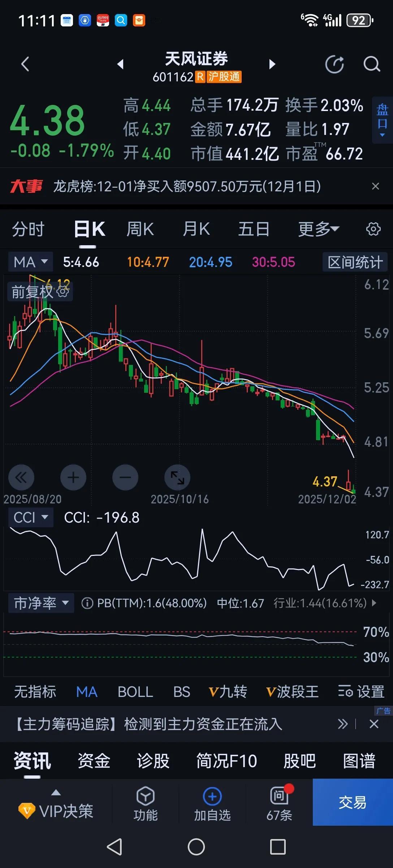Select BOLL overlay option

coord(135,692)
